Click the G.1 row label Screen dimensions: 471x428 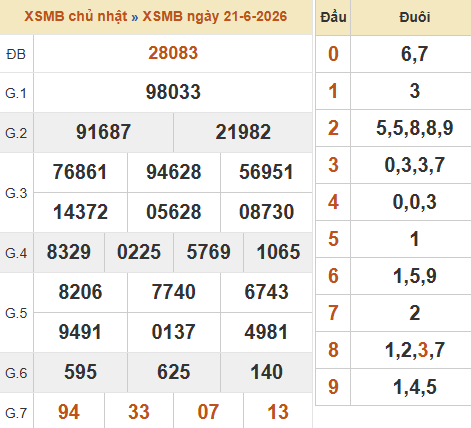pyautogui.click(x=16, y=93)
